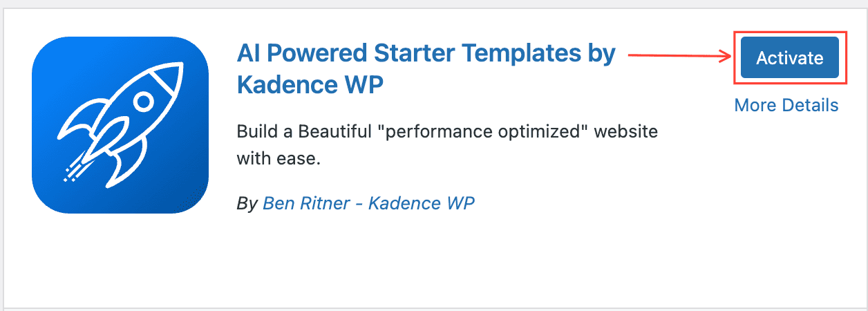Image resolution: width=868 pixels, height=311 pixels.
Task: Click the word "By" before the author name
Action: [x=246, y=203]
